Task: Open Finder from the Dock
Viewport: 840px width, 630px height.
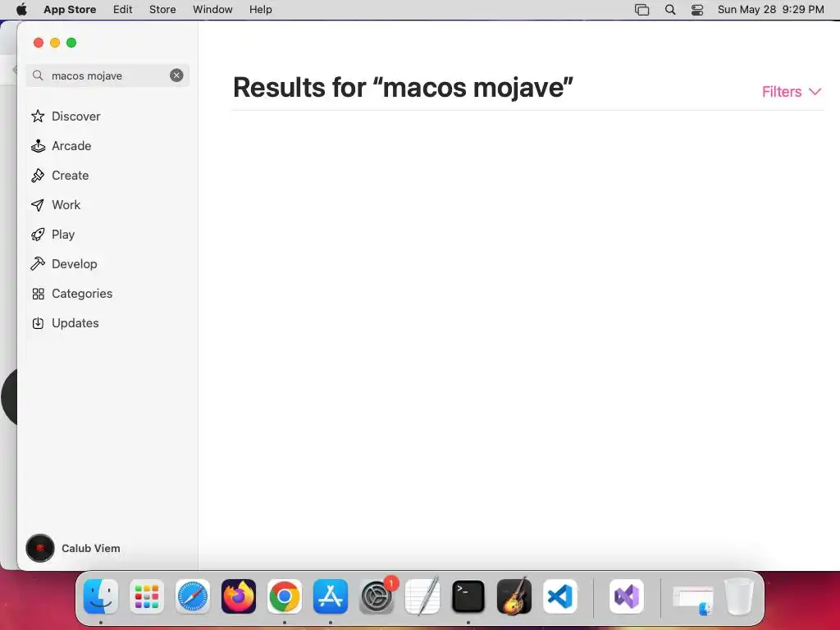Action: (101, 596)
